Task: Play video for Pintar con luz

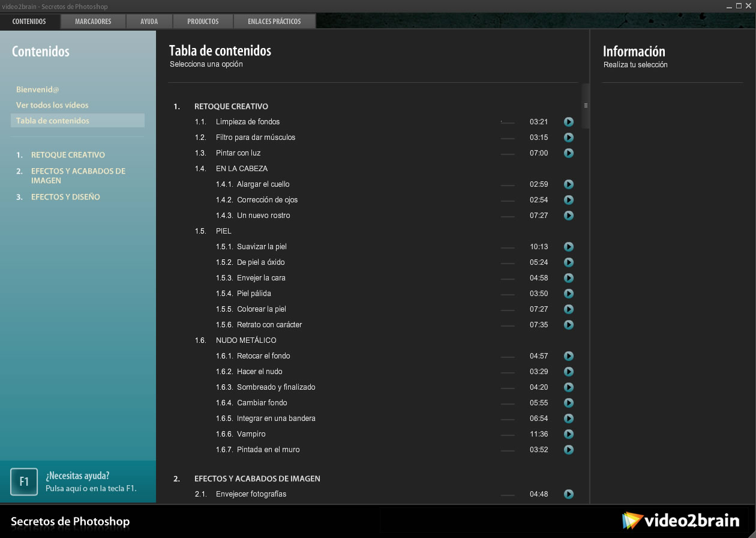Action: [569, 153]
